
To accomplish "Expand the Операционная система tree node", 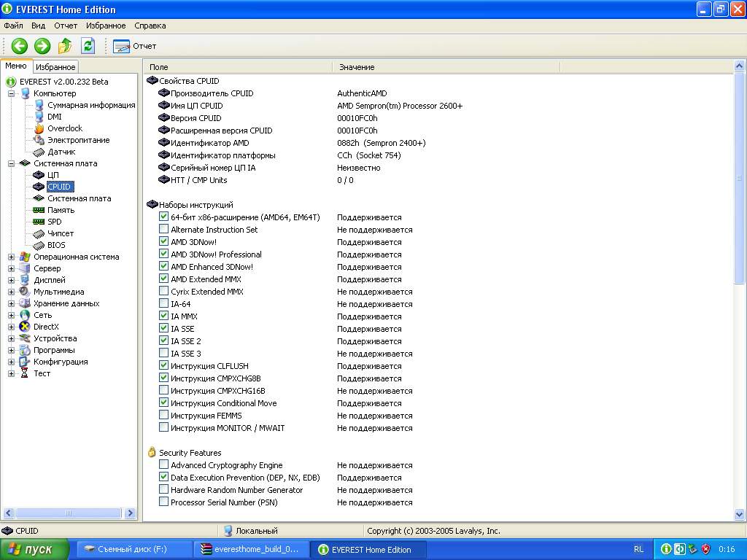I will (12, 257).
